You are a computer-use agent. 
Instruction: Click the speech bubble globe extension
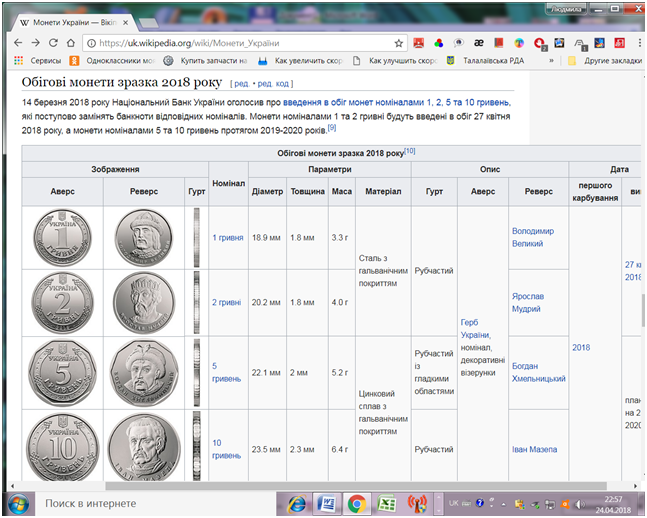tap(458, 43)
